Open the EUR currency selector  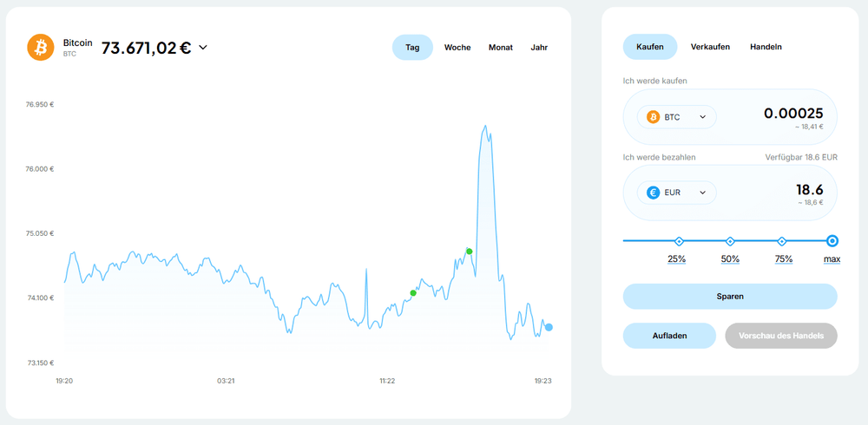[677, 193]
